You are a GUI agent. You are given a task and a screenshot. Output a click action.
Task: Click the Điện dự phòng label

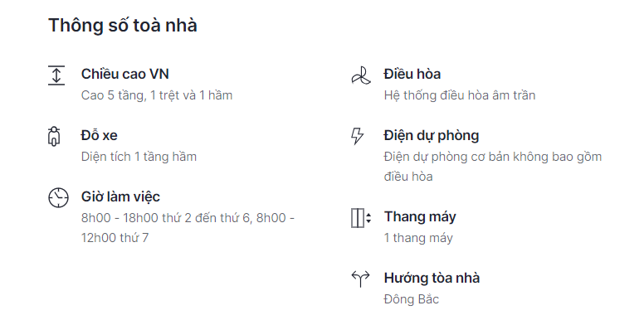coord(432,135)
